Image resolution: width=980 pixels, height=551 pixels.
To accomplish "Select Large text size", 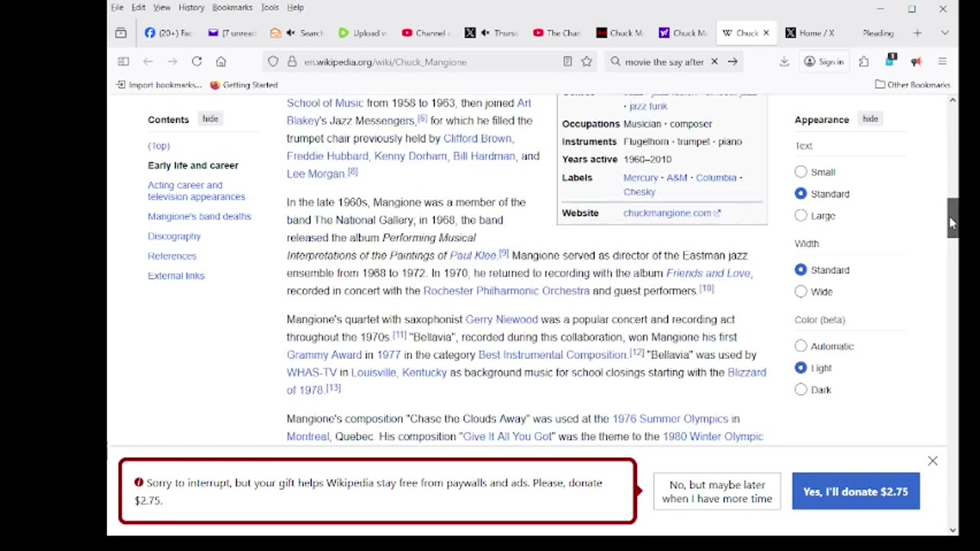I will pos(801,216).
